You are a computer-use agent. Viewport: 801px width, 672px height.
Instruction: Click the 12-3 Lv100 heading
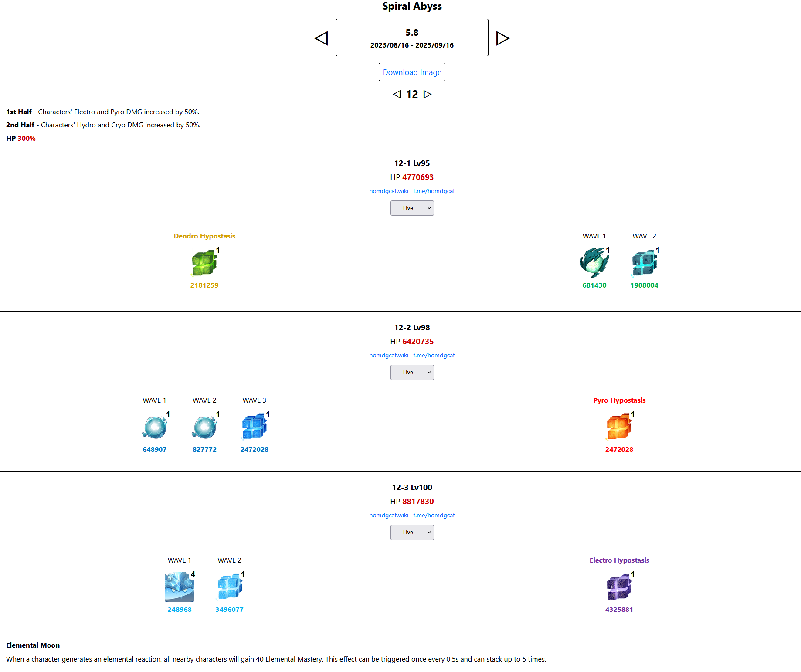coord(412,488)
